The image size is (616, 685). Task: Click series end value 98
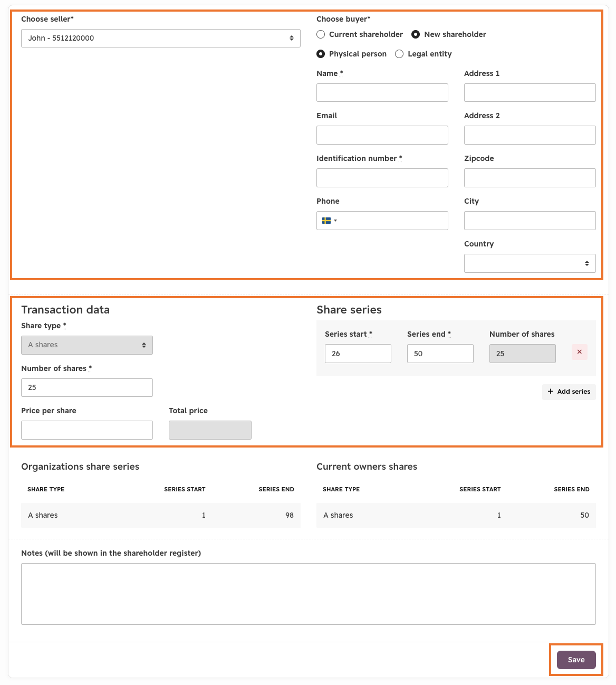point(290,515)
